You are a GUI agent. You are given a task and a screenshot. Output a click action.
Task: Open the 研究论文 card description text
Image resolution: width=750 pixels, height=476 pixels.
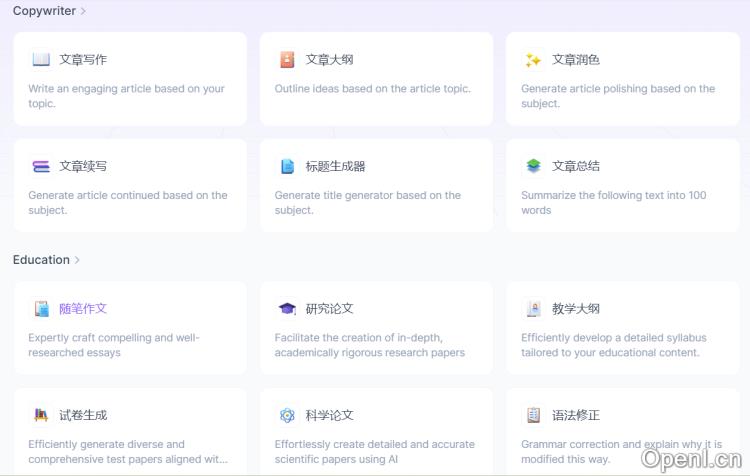click(369, 345)
